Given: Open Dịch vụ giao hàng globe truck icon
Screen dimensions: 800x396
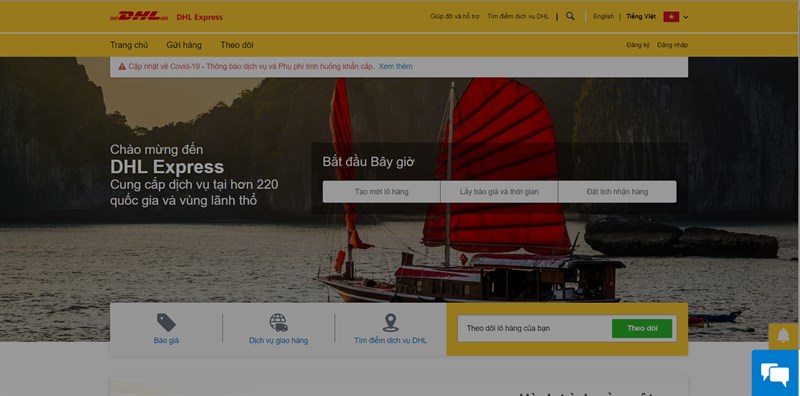Looking at the screenshot, I should (279, 323).
